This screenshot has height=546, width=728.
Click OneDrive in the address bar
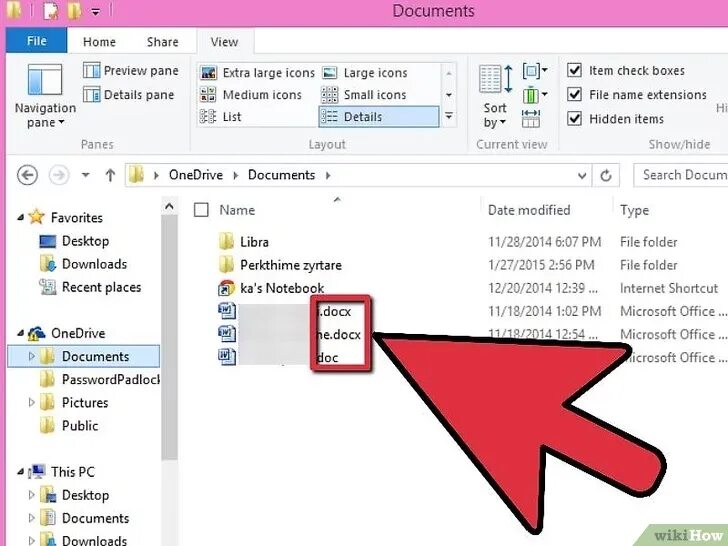195,175
